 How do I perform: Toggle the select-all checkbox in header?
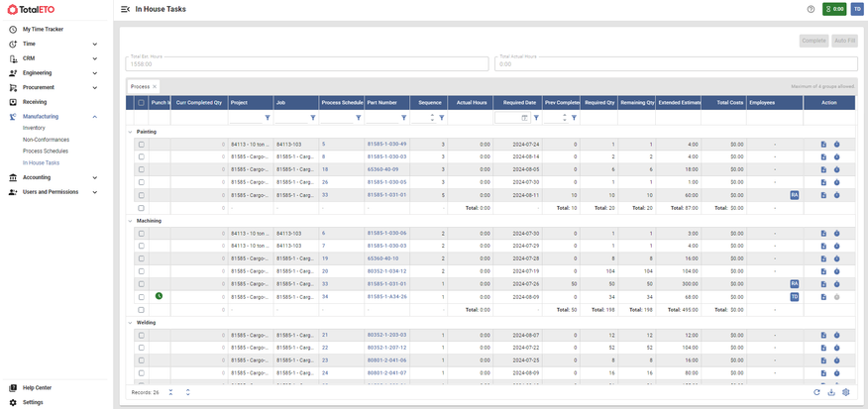142,102
